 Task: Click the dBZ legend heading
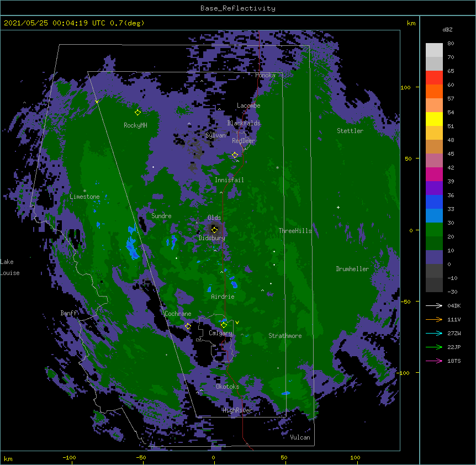(x=447, y=30)
